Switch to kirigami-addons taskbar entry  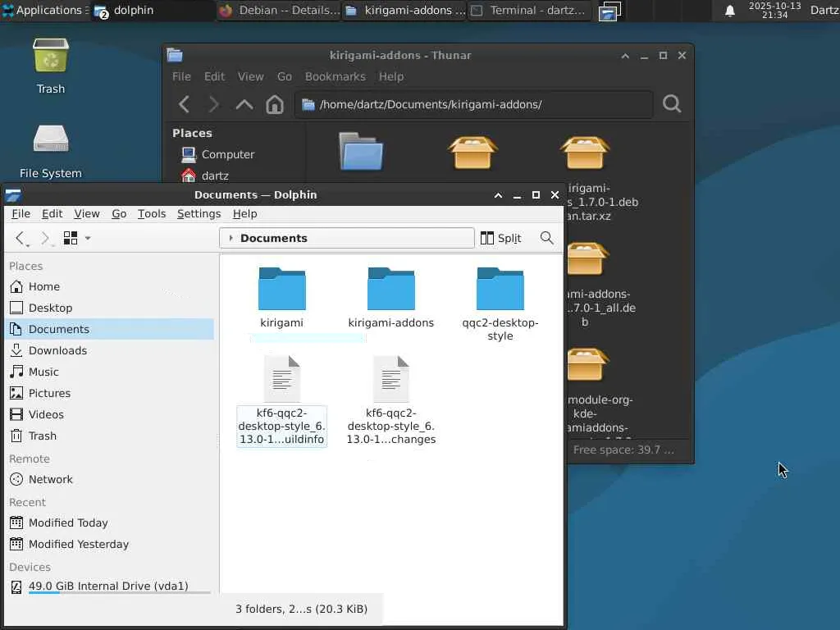click(405, 10)
